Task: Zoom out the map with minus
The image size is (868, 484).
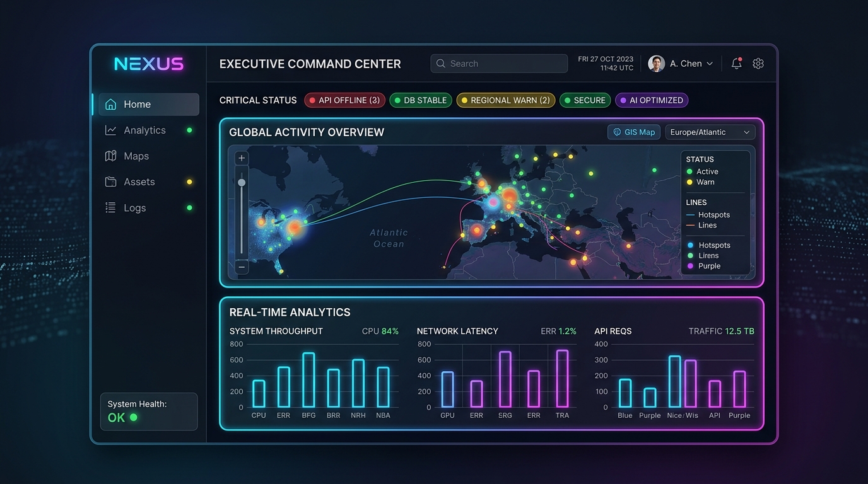Action: coord(242,267)
